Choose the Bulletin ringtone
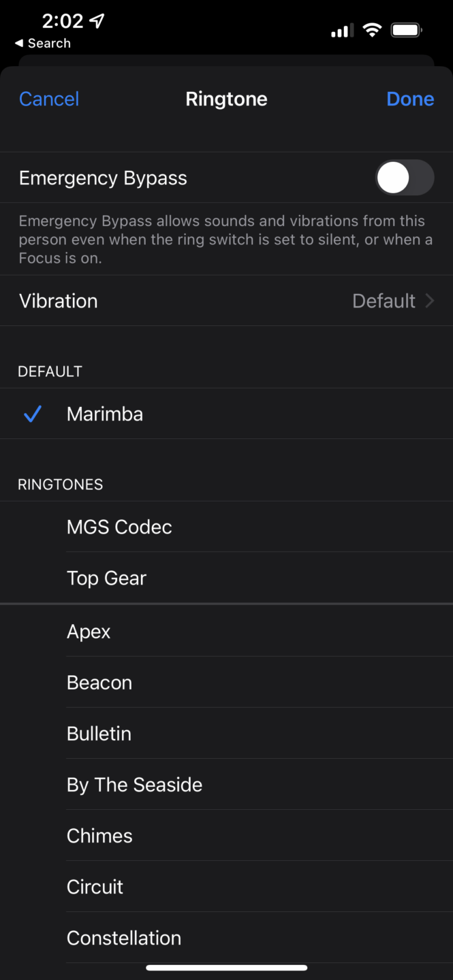Image resolution: width=453 pixels, height=980 pixels. pos(99,733)
